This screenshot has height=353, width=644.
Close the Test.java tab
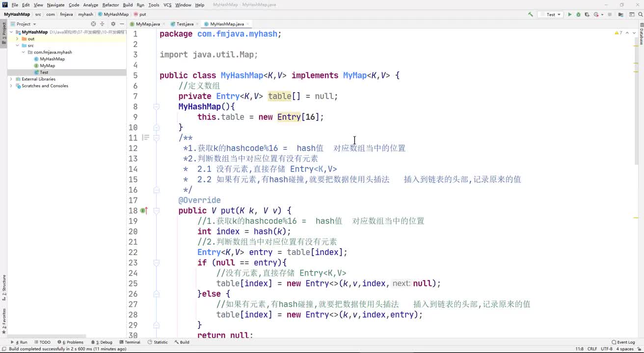pos(197,24)
